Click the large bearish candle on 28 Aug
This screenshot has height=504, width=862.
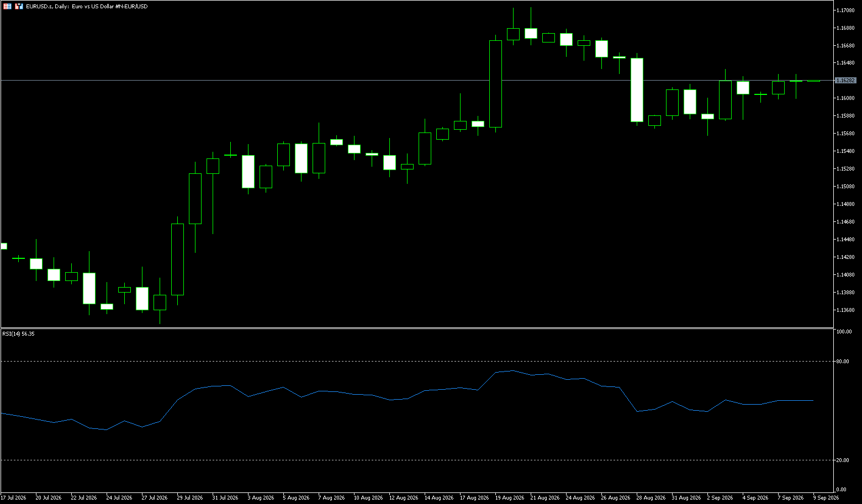click(x=637, y=89)
